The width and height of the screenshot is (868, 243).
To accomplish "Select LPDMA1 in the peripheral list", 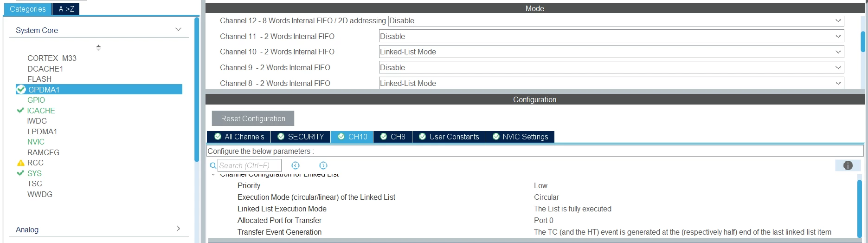I will tap(42, 131).
